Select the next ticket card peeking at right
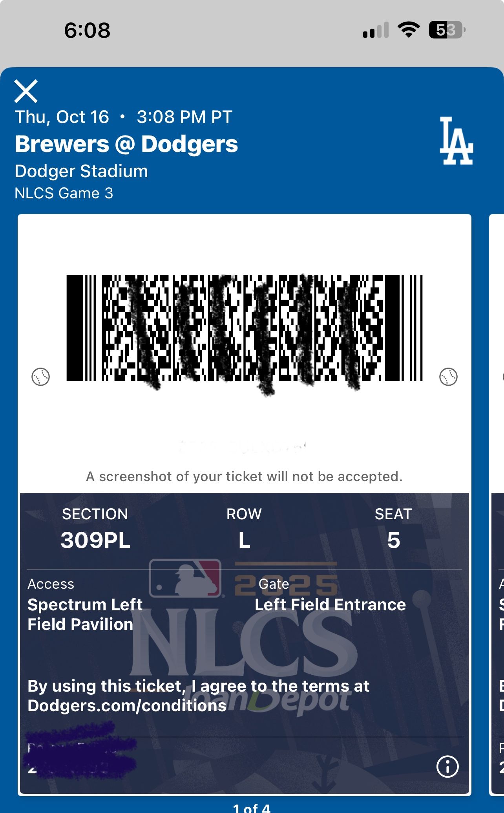Image resolution: width=504 pixels, height=813 pixels. pos(497,471)
